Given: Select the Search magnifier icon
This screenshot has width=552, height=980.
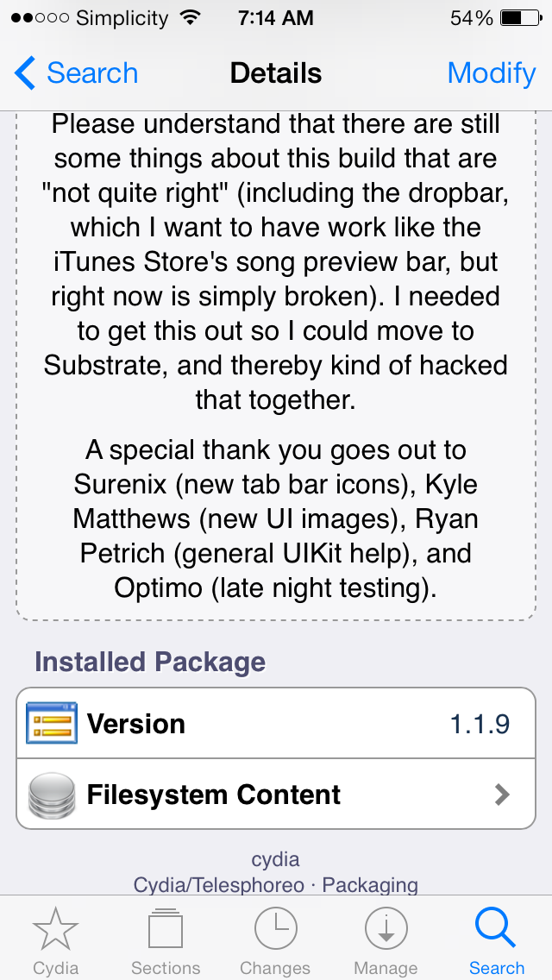Looking at the screenshot, I should pos(495,929).
